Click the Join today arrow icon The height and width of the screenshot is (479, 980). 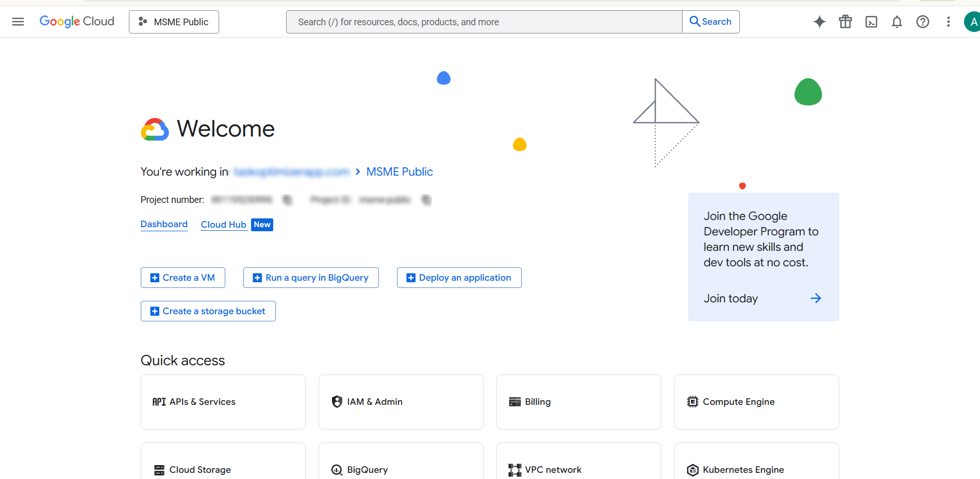point(816,298)
